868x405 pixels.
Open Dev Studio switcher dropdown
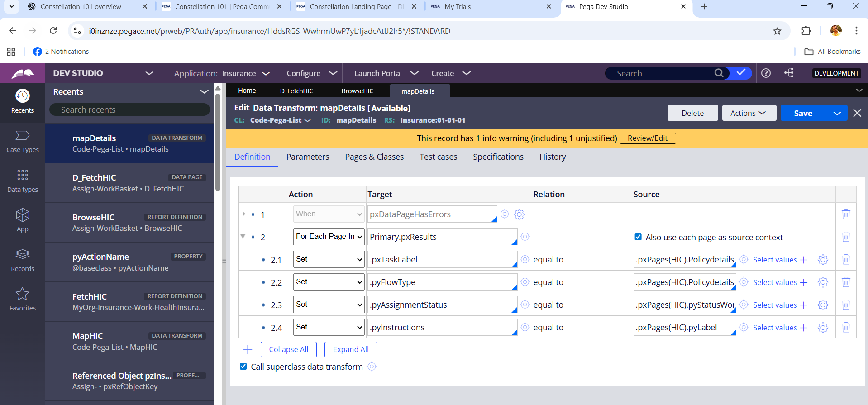pyautogui.click(x=149, y=73)
